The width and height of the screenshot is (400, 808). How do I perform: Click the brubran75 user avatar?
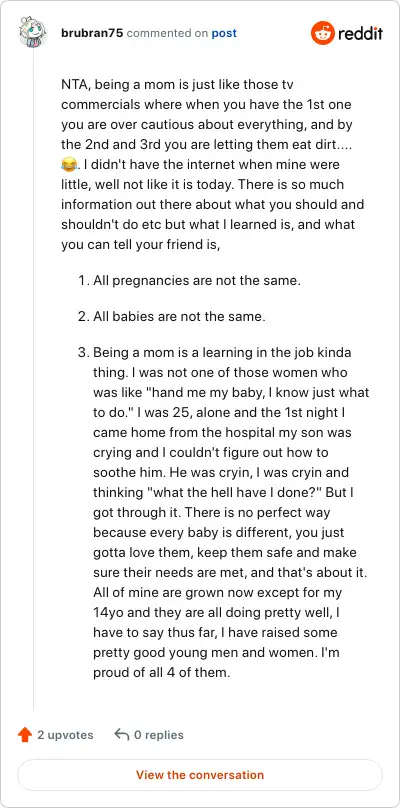point(33,32)
